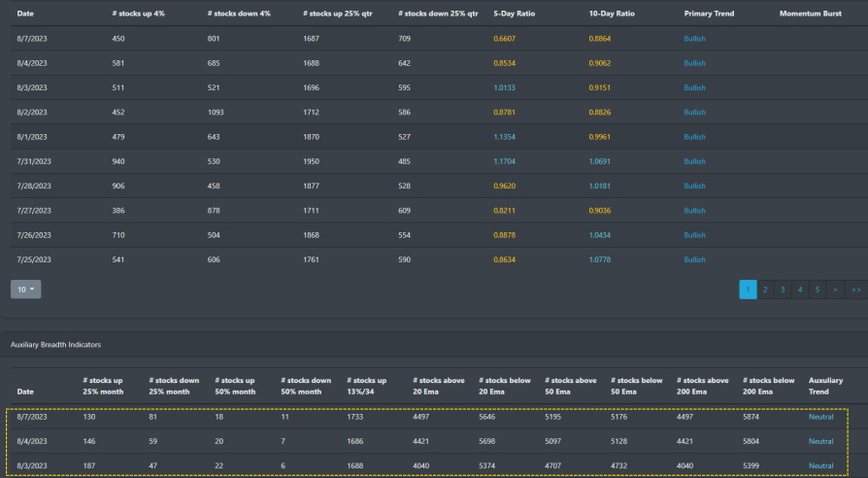This screenshot has height=478, width=868.
Task: Click value 5698 in auxiliary table
Action: pyautogui.click(x=487, y=441)
